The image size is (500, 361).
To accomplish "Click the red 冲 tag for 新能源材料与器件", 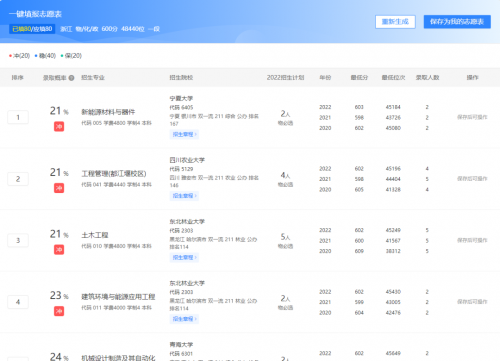I will [59, 127].
